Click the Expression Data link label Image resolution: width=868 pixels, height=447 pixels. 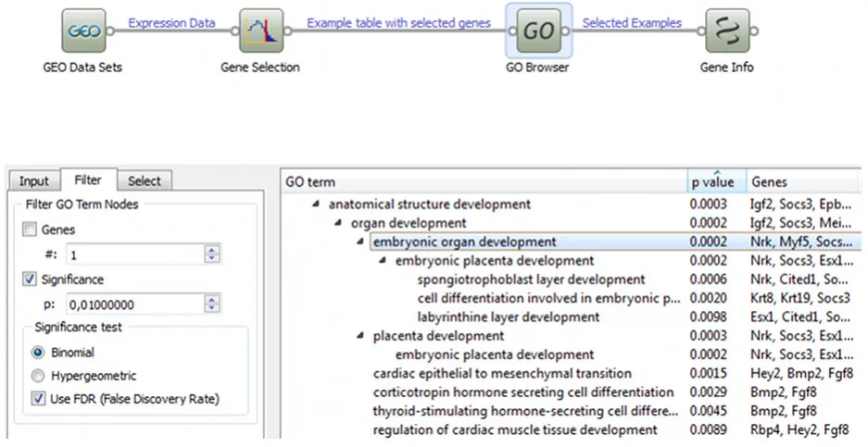(x=171, y=23)
